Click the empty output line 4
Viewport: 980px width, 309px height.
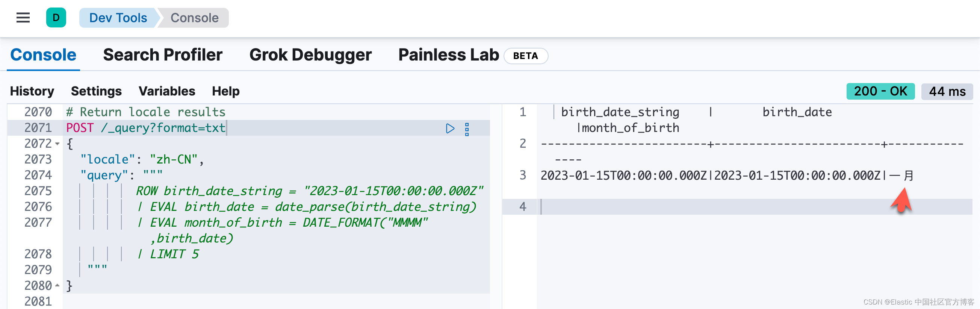[x=755, y=207]
